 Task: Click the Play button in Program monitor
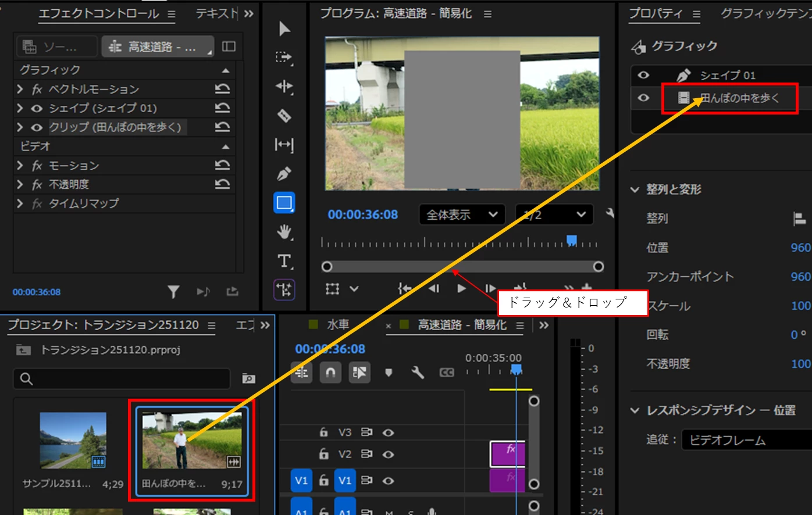pyautogui.click(x=461, y=288)
